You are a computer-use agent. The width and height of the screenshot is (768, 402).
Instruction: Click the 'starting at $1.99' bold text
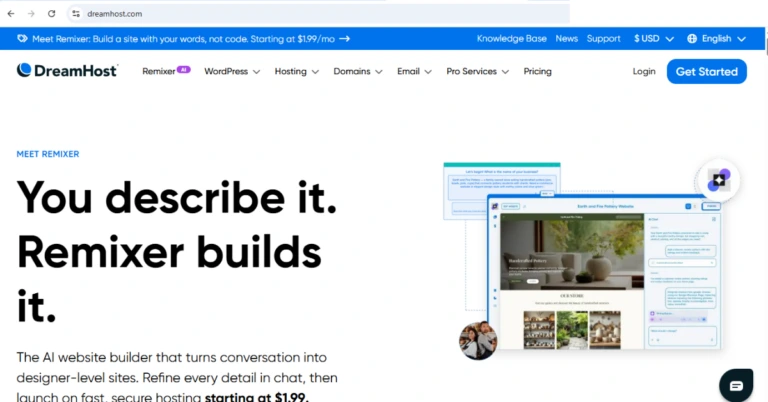(x=256, y=397)
